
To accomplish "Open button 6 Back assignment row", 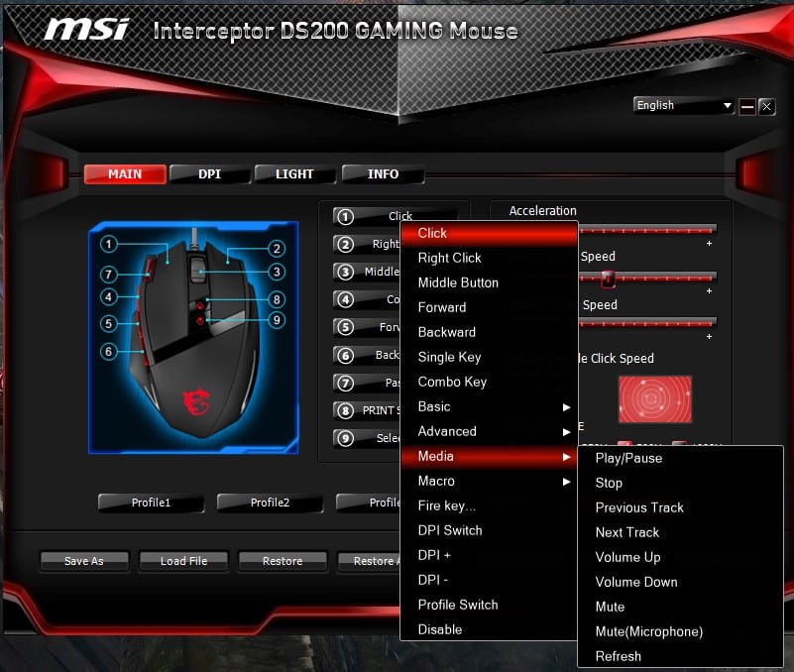I will point(367,355).
